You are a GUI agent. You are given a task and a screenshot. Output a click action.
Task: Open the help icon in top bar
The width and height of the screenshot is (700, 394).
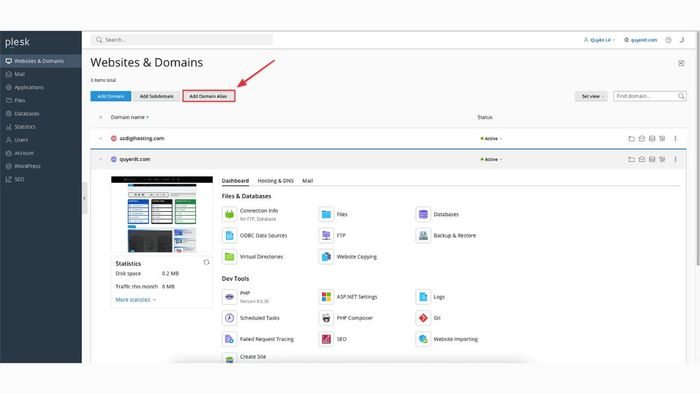pyautogui.click(x=668, y=40)
